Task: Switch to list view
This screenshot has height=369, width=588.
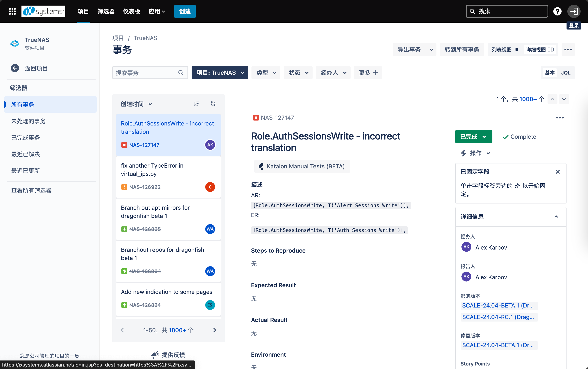Action: 505,50
